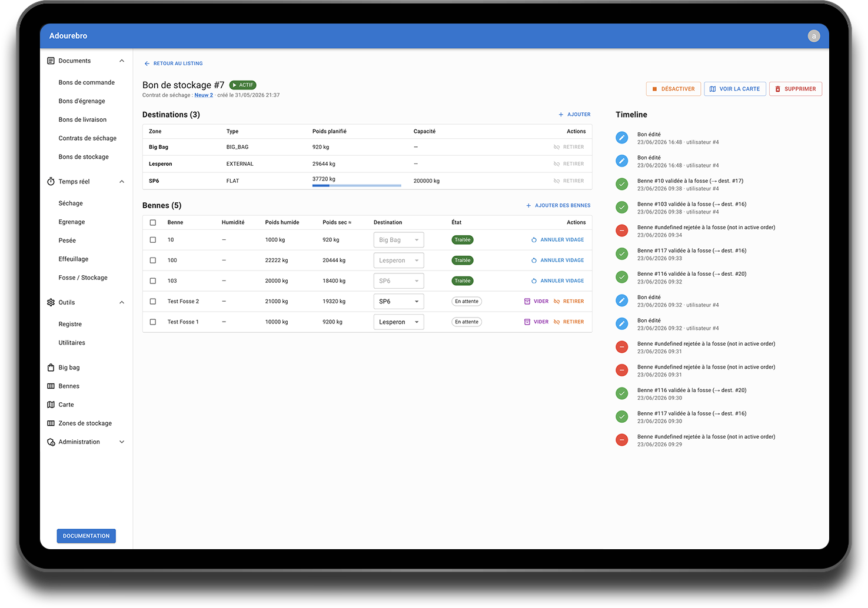Click the En attente badge for Test Fosse 2
Viewport: 868px width, 608px height.
pos(467,302)
